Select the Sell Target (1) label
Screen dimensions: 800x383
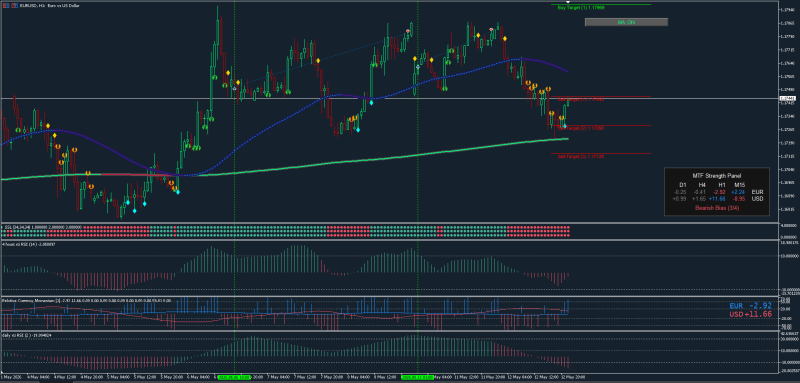point(581,99)
